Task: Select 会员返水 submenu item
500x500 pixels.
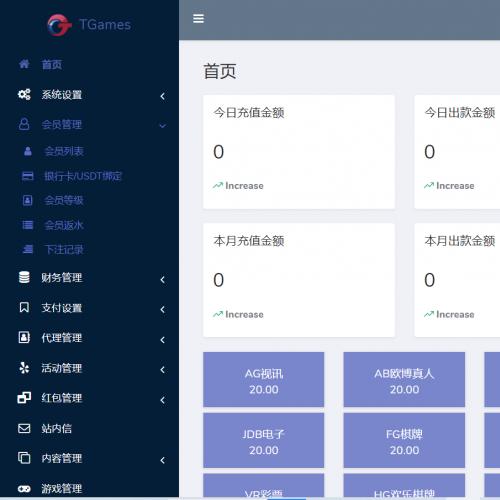Action: coord(64,225)
